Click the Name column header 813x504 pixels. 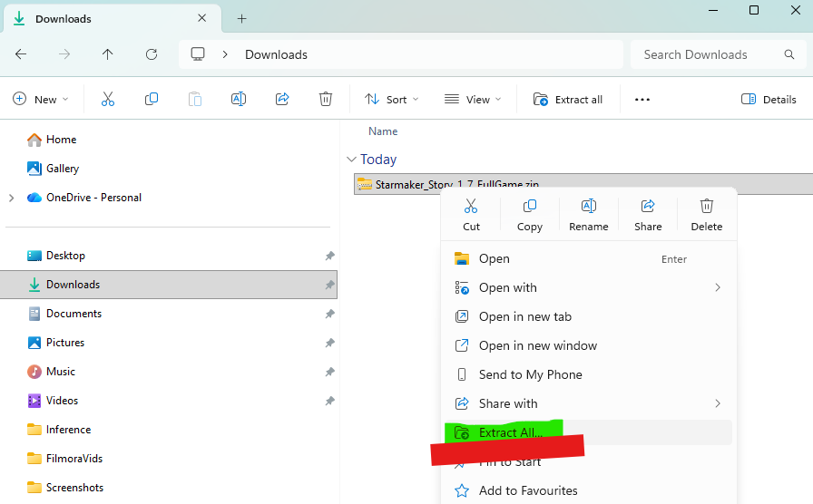click(383, 131)
